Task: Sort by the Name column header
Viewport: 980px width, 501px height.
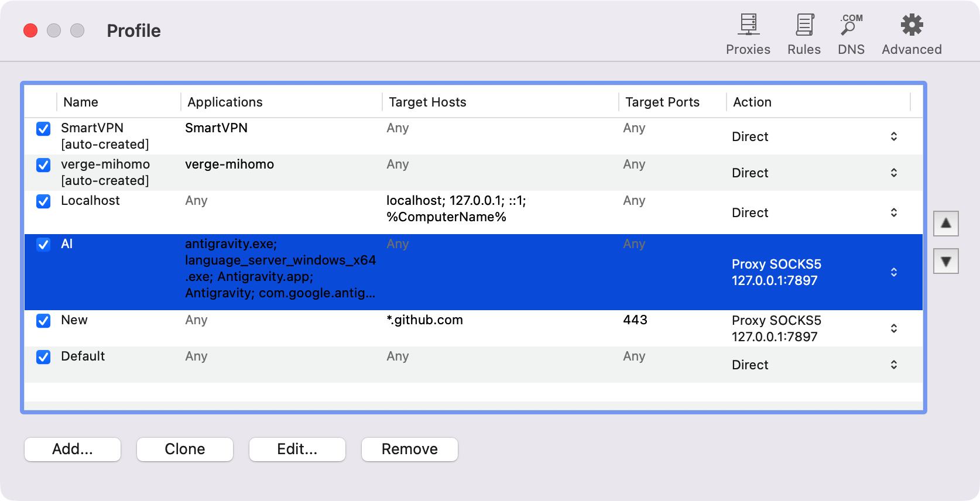Action: [118, 102]
